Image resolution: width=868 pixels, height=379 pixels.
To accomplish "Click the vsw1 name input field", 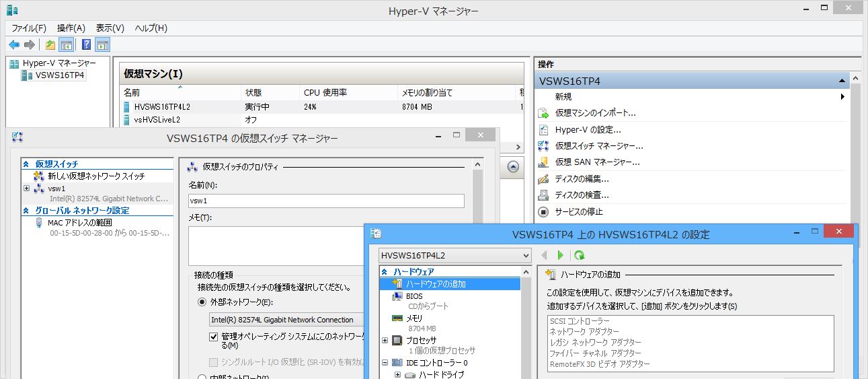I will tap(326, 201).
